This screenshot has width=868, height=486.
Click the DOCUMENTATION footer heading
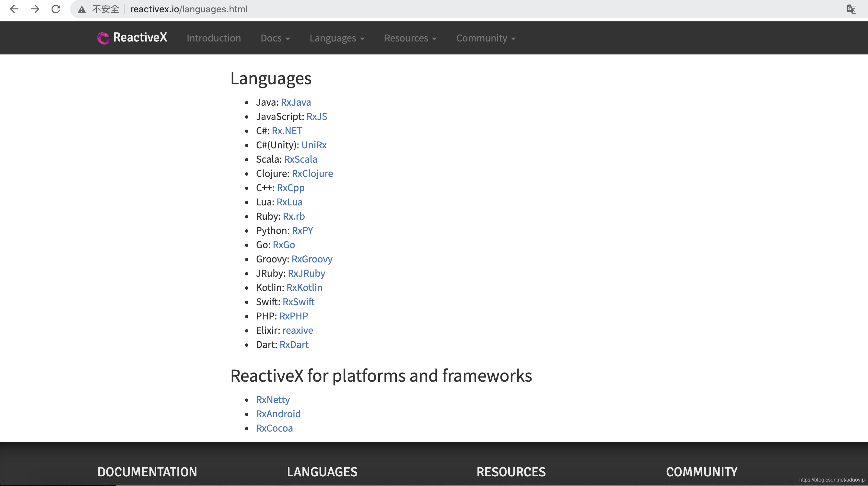(147, 471)
